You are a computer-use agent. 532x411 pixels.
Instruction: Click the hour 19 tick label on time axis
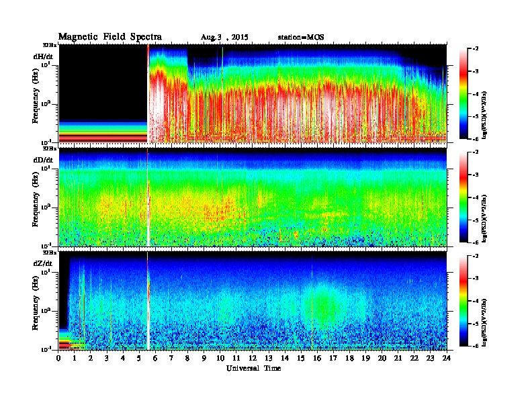pyautogui.click(x=365, y=358)
